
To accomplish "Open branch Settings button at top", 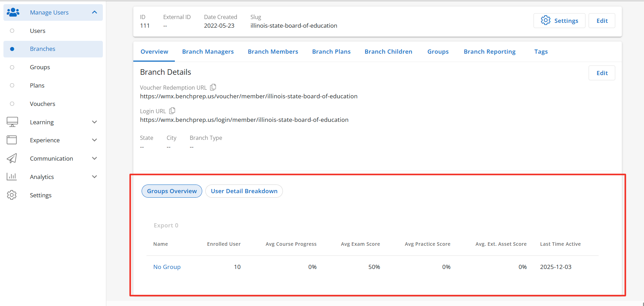I will click(x=559, y=21).
